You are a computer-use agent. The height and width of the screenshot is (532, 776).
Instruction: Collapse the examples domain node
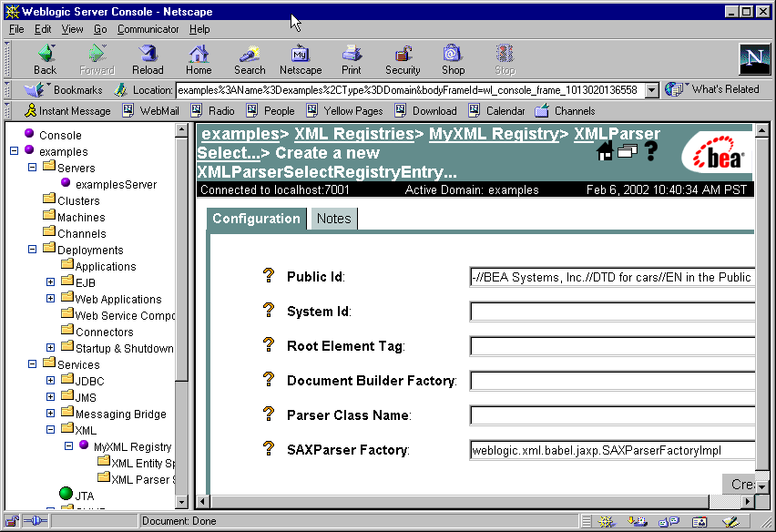pyautogui.click(x=15, y=150)
